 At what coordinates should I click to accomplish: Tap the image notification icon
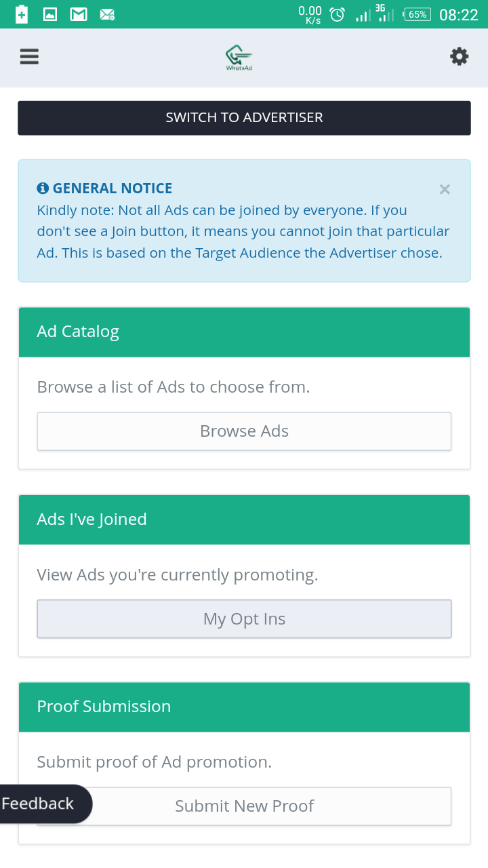pyautogui.click(x=50, y=14)
